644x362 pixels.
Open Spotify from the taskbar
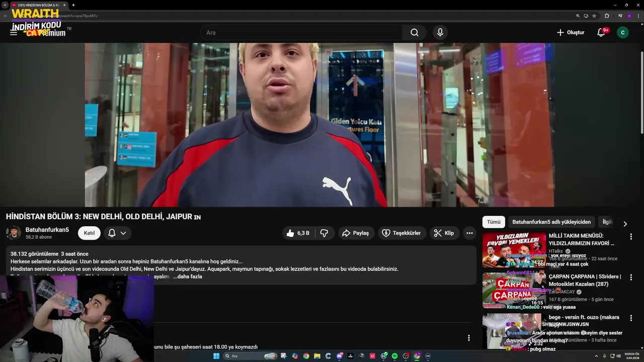pos(394,356)
